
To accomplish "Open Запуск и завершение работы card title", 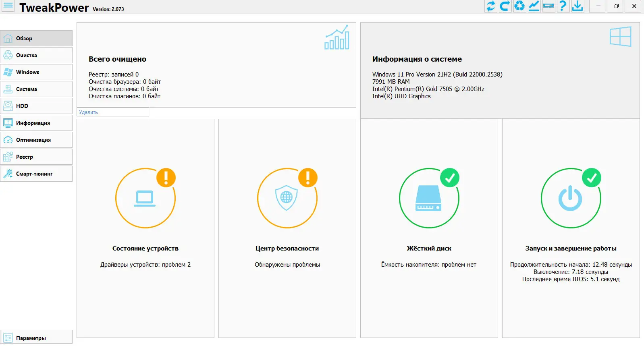I will (571, 249).
